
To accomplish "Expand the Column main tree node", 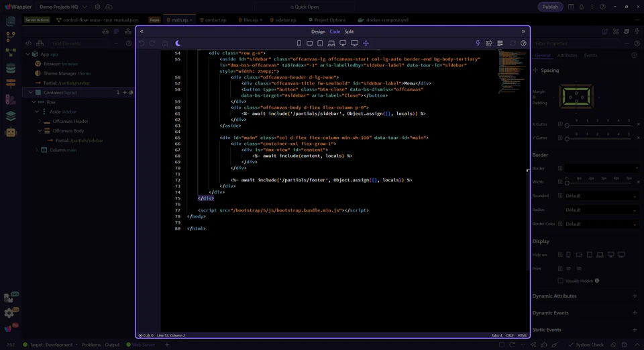I will 36,150.
